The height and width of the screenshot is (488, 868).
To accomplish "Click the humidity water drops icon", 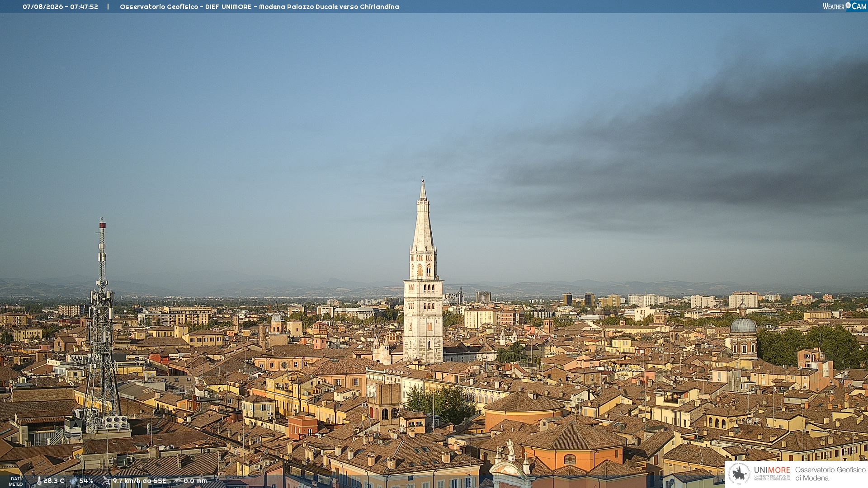I will (x=74, y=481).
